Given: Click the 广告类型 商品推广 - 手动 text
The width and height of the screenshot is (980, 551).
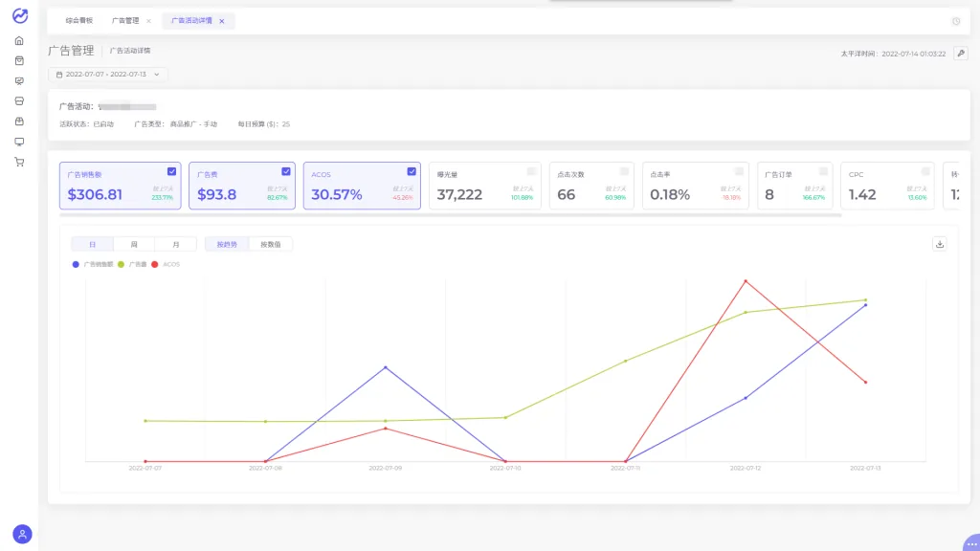Looking at the screenshot, I should 176,124.
